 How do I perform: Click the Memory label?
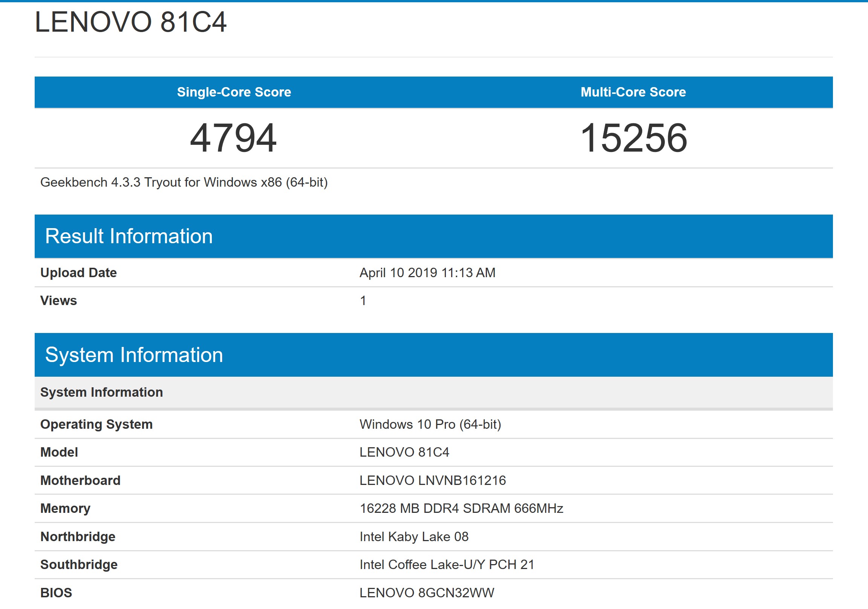point(66,509)
